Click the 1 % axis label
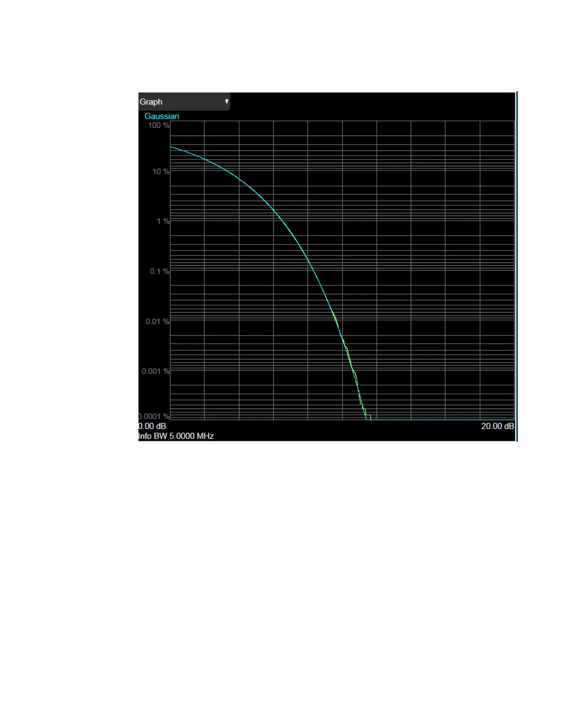Viewport: 563px width, 728px height. click(163, 221)
